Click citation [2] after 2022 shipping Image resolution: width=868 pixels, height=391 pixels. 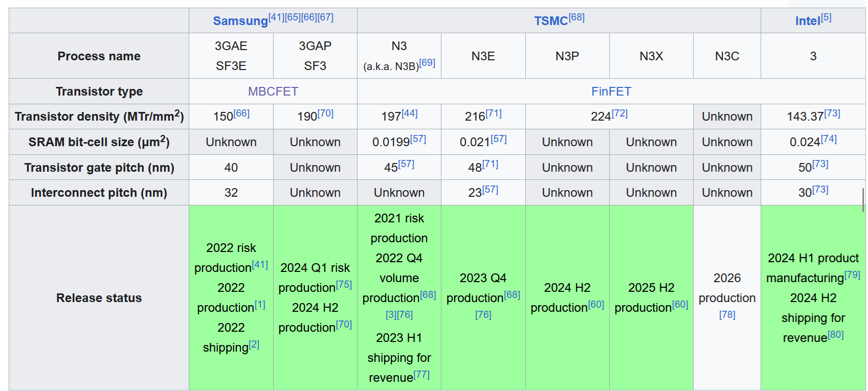point(254,344)
